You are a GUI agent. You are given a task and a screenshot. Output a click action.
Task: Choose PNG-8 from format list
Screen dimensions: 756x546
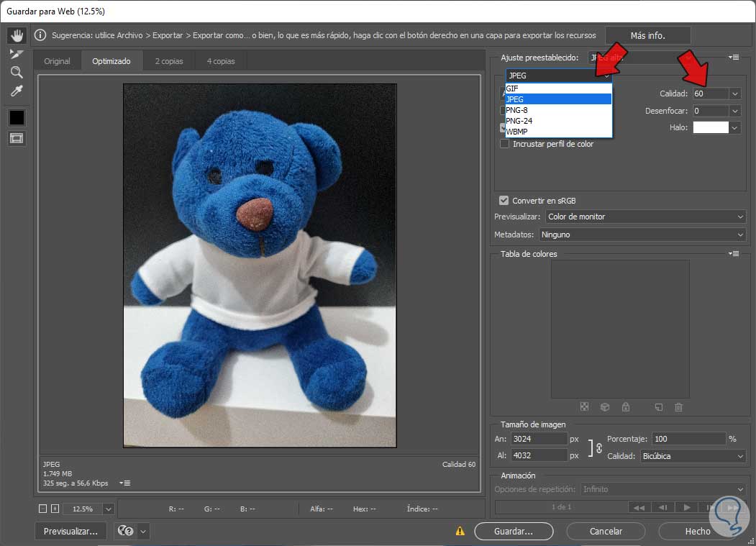[x=558, y=110]
